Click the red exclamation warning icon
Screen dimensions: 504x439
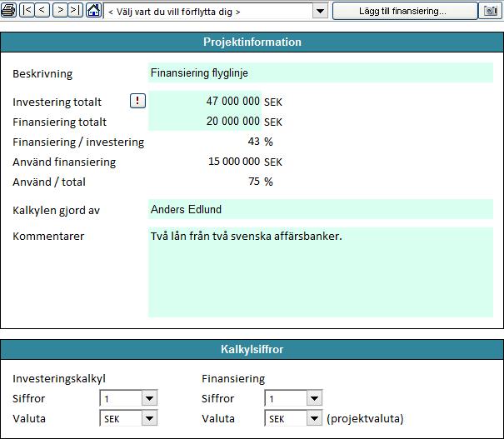coord(137,101)
